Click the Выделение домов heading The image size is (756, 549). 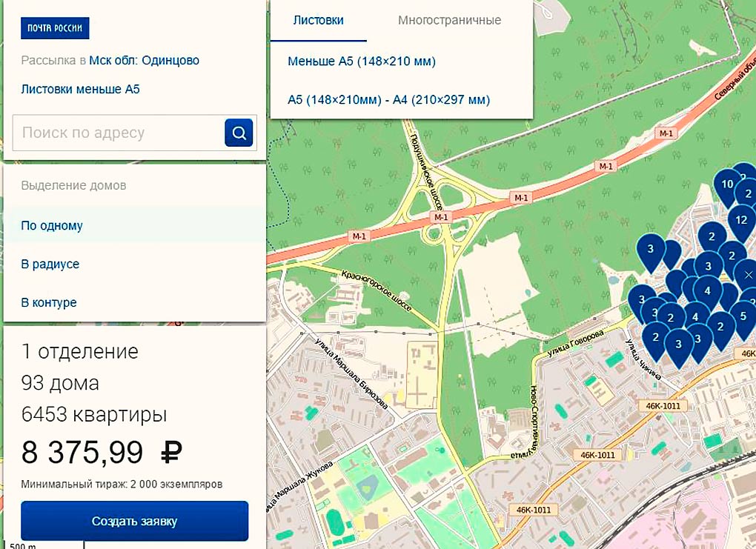pos(74,185)
